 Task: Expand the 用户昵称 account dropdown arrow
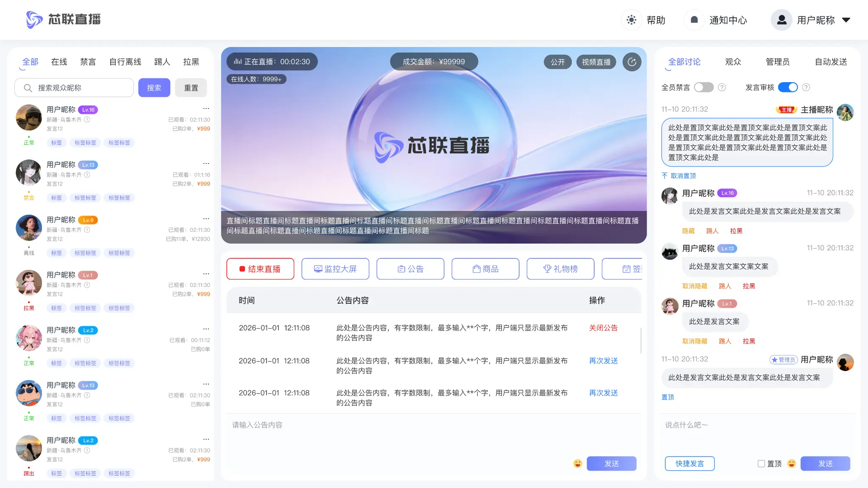(846, 20)
